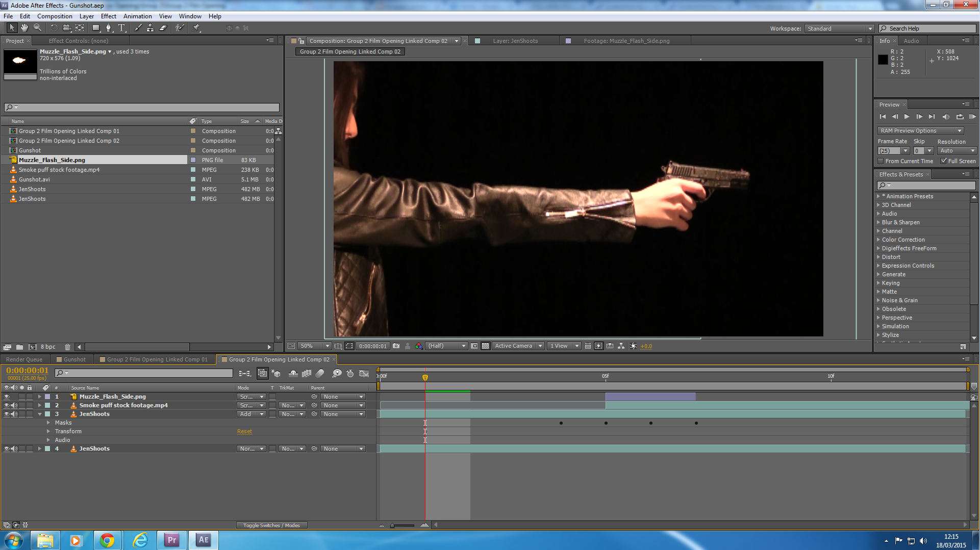Screen dimensions: 980x550
Task: Click the Auto-keyframe stopwatch button
Action: [x=350, y=374]
